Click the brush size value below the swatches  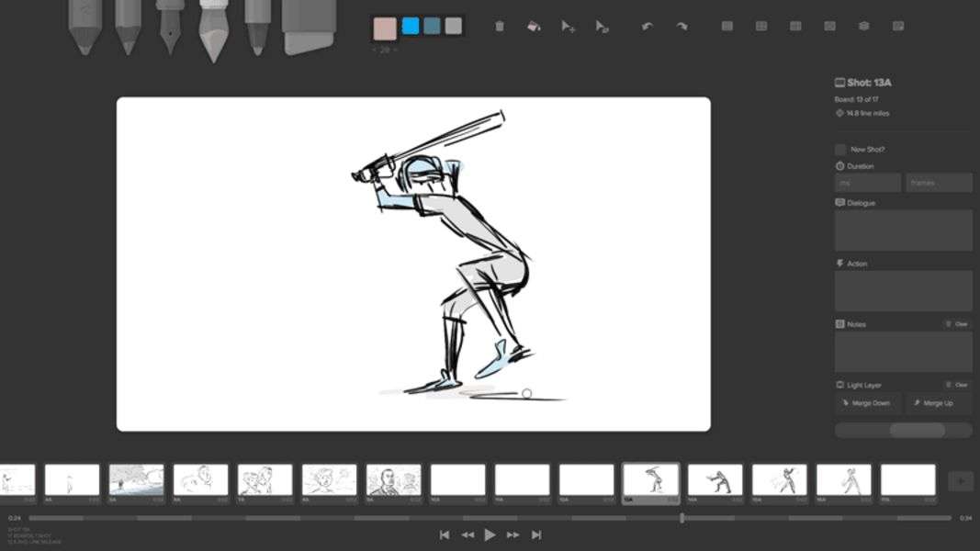click(385, 50)
